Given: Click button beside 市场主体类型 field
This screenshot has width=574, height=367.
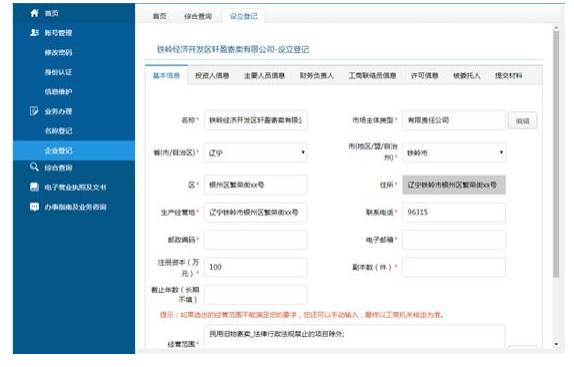Looking at the screenshot, I should (522, 121).
